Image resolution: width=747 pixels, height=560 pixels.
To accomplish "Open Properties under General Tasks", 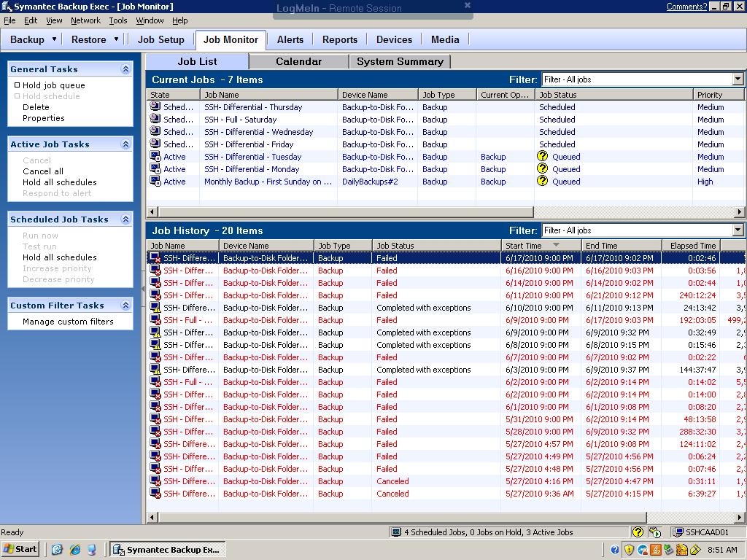I will 43,118.
